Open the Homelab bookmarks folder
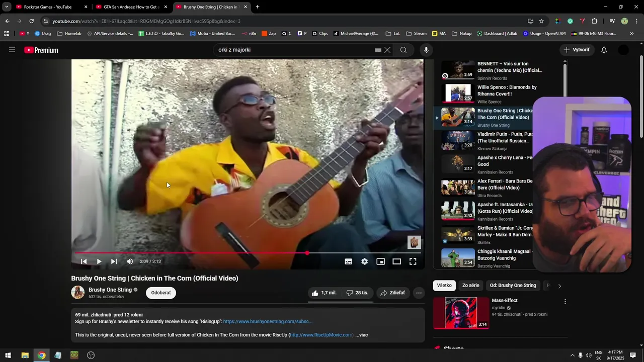The height and width of the screenshot is (362, 644). [69, 34]
